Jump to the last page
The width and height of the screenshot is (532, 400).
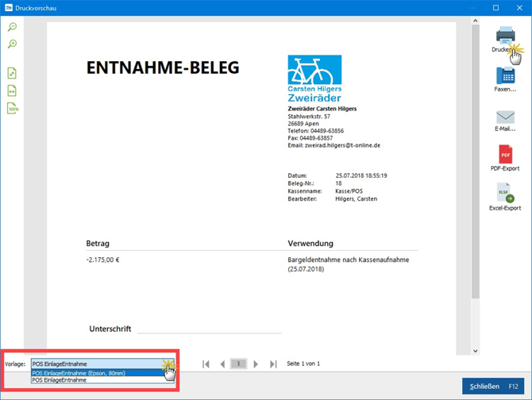click(x=273, y=364)
